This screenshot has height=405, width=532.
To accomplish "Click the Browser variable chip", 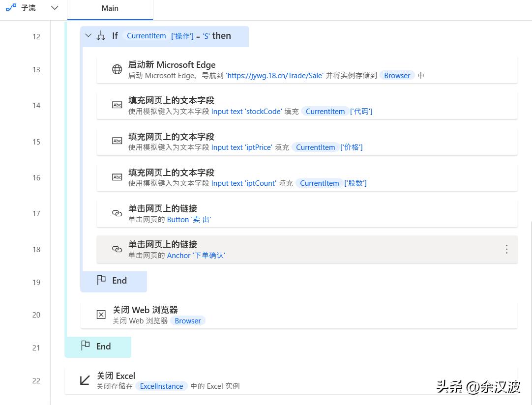I will [x=397, y=75].
